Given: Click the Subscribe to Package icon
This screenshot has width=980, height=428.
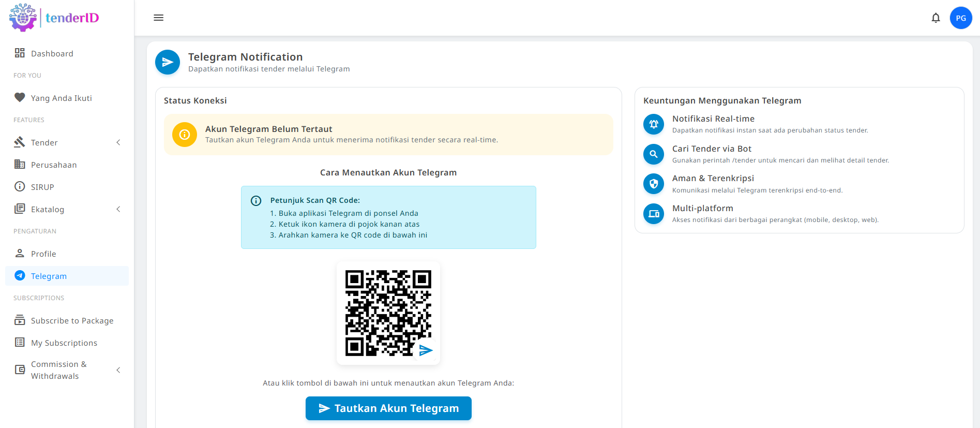Looking at the screenshot, I should point(20,320).
